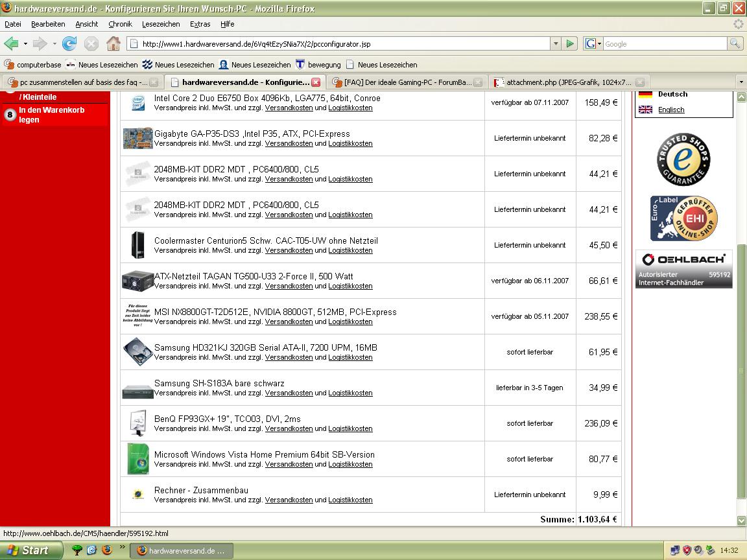This screenshot has height=560, width=747.
Task: Click the vertical scrollbar up arrow
Action: pyautogui.click(x=741, y=97)
